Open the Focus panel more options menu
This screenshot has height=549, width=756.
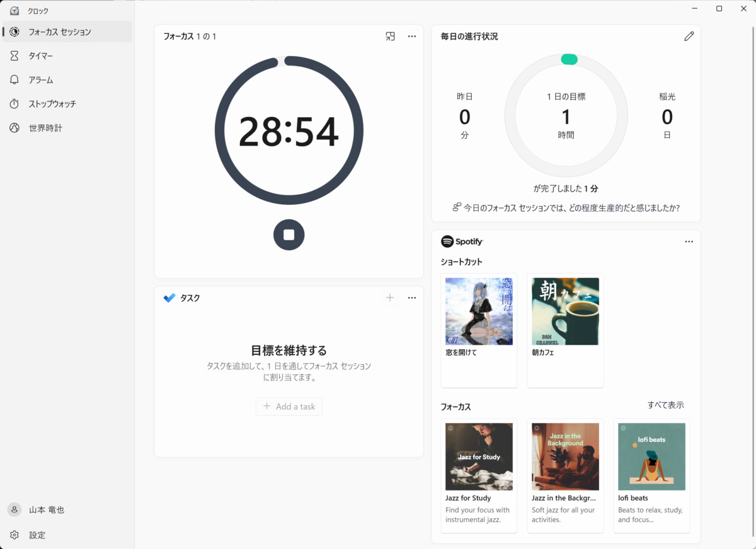tap(412, 37)
